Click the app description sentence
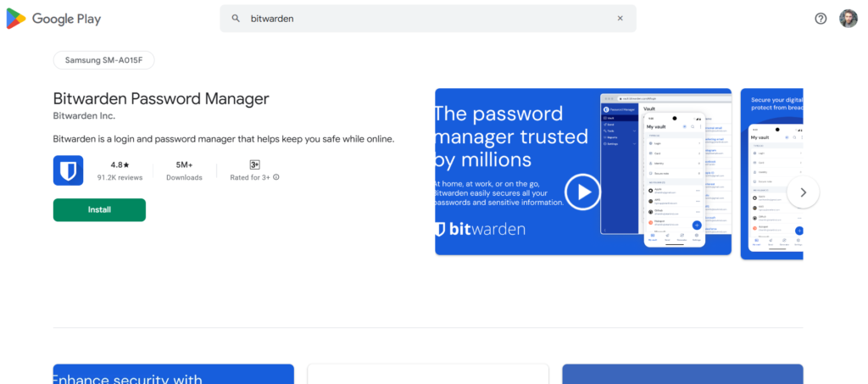Image resolution: width=868 pixels, height=384 pixels. click(x=224, y=139)
